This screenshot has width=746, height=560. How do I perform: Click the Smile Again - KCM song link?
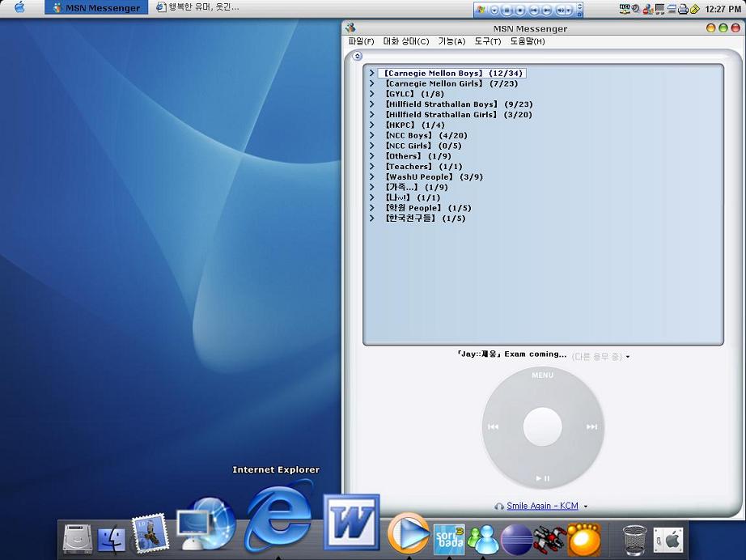pos(542,506)
